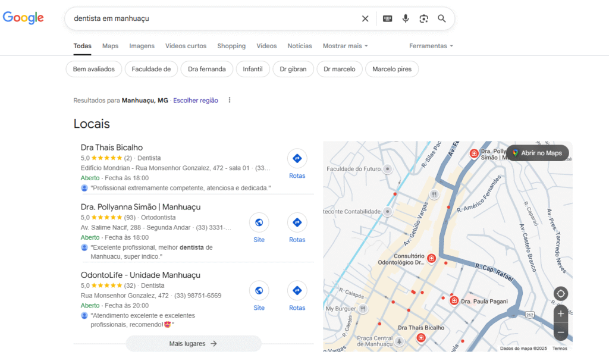The width and height of the screenshot is (609, 364).
Task: Open the on-screen keyboard icon
Action: pos(387,18)
